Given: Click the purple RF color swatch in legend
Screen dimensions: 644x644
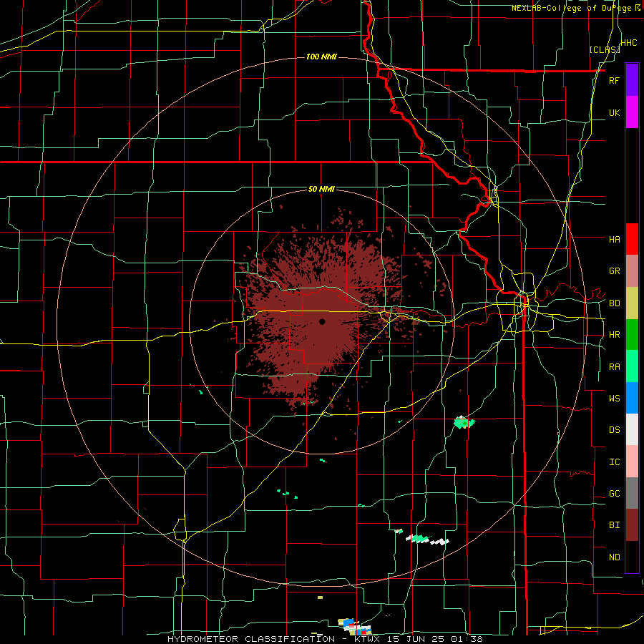Looking at the screenshot, I should tap(632, 80).
